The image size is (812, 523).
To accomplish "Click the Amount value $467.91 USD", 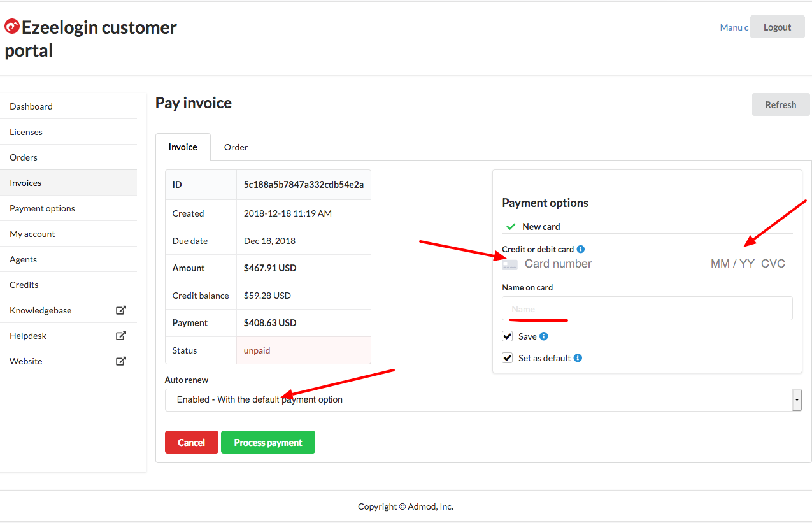I will [270, 268].
